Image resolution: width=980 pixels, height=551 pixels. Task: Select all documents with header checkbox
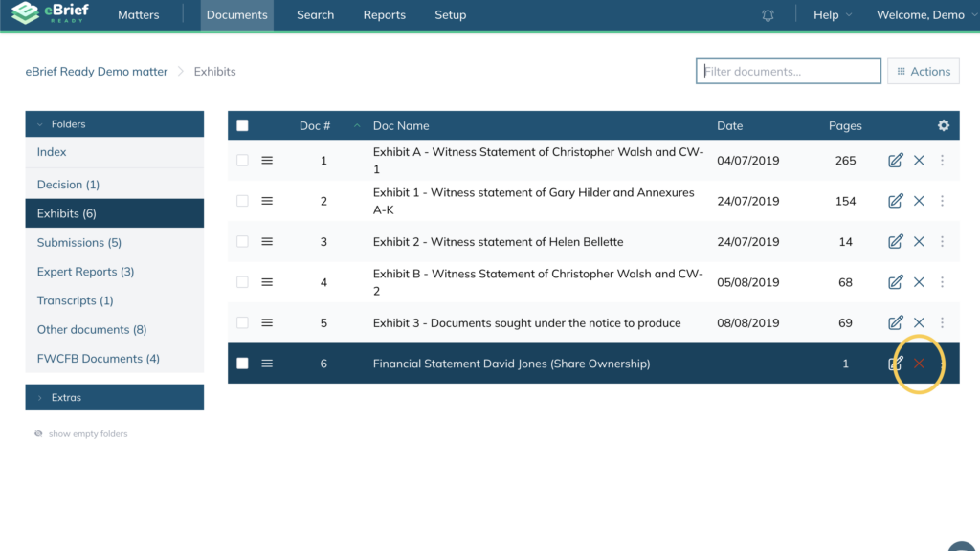pos(242,125)
